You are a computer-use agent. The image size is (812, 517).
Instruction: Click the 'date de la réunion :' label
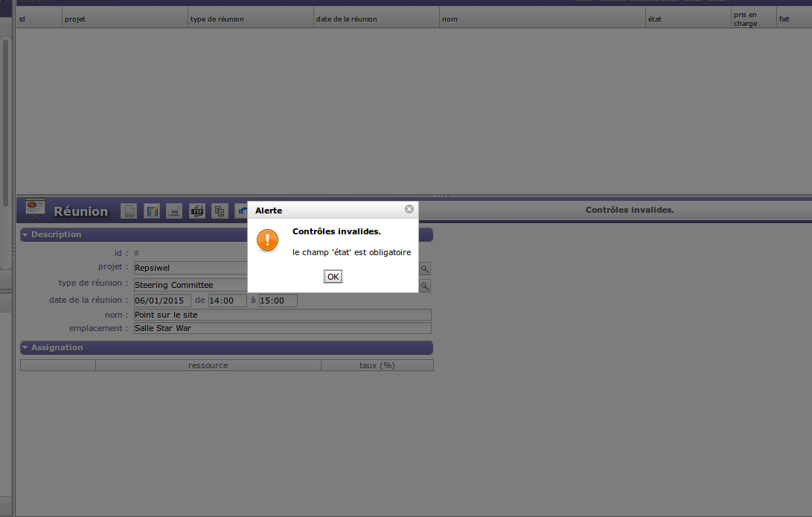[x=89, y=301]
